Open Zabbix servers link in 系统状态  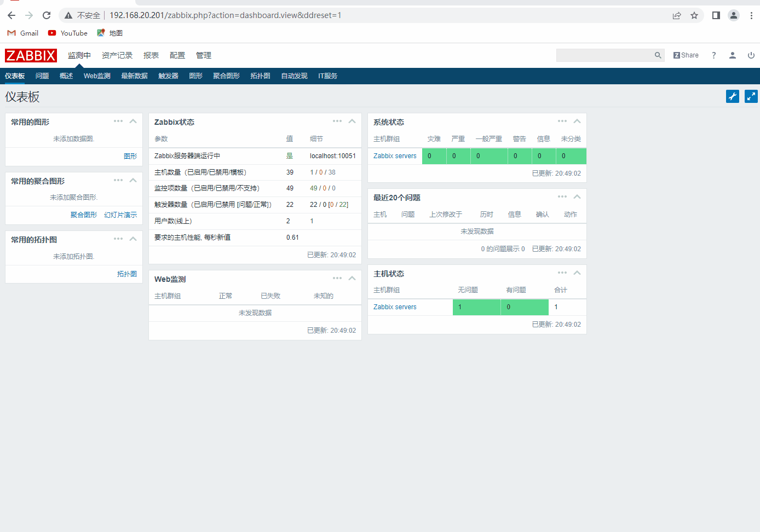point(394,155)
